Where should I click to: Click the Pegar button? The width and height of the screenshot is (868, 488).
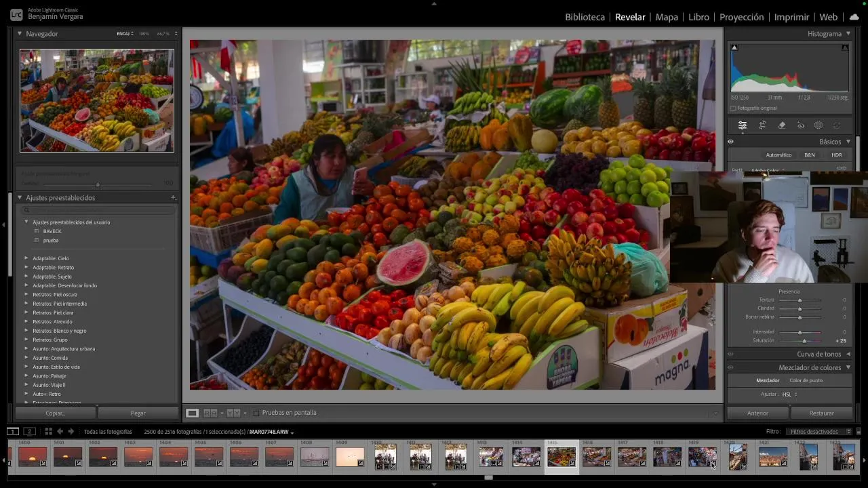138,413
